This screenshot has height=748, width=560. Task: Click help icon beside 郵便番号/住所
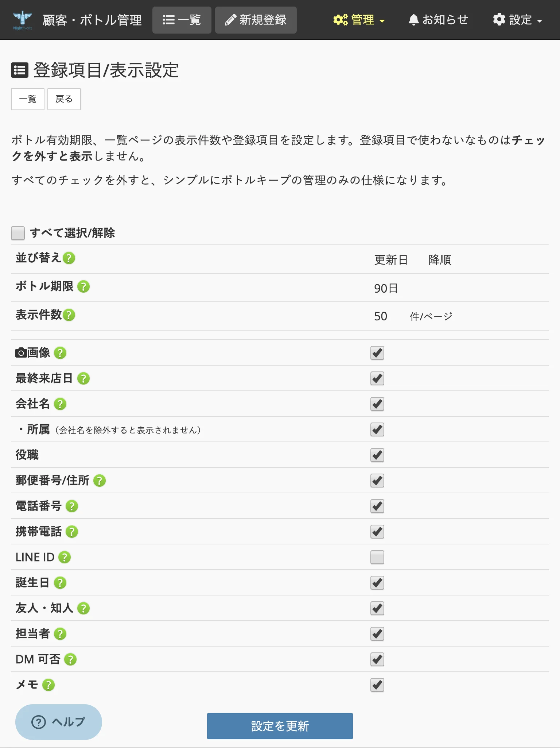click(100, 481)
